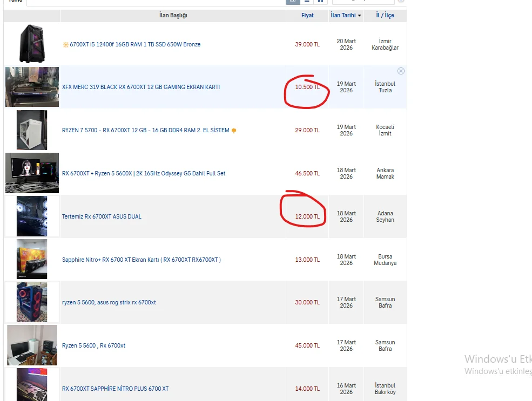
Task: Open the asus rog strix rx 6700xt photo
Action: 32,302
